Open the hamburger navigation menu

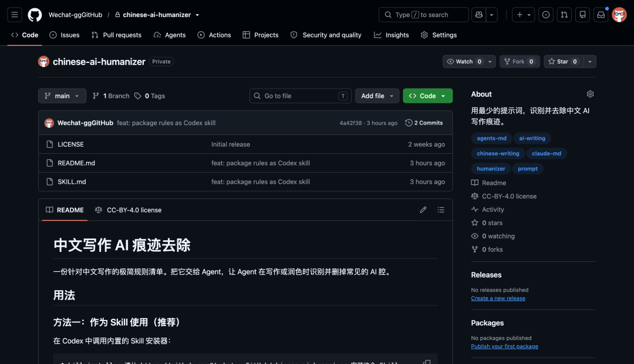click(15, 15)
